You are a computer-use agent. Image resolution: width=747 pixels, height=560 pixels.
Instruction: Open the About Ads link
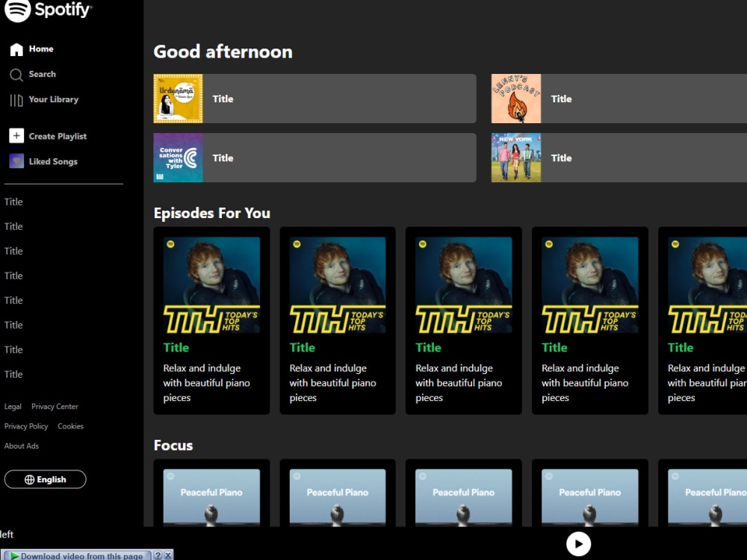coord(22,447)
